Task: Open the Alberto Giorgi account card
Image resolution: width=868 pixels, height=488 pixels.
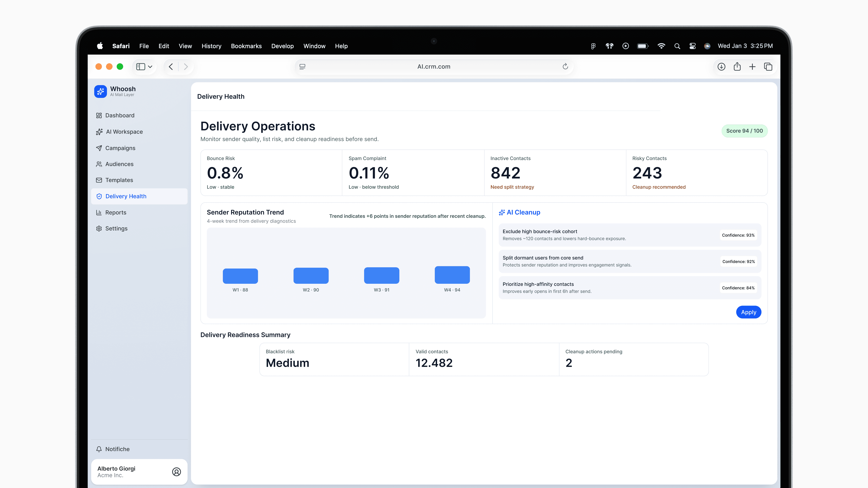Action: pos(139,472)
